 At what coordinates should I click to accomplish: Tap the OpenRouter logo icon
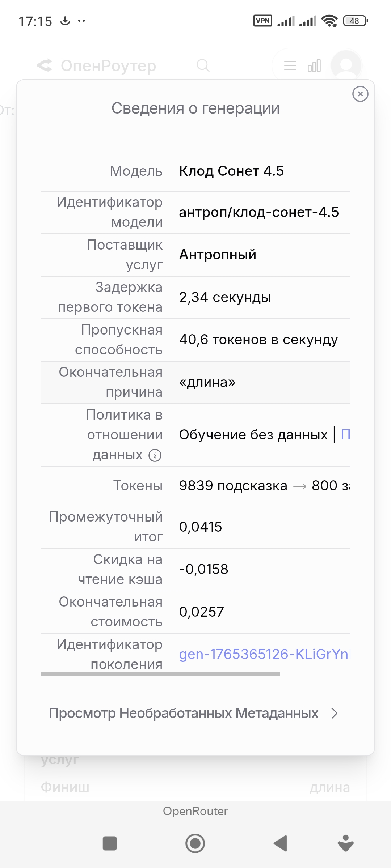click(45, 65)
